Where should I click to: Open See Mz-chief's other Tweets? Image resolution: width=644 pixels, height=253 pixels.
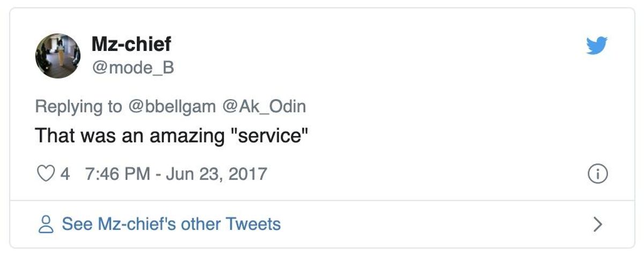pyautogui.click(x=171, y=224)
